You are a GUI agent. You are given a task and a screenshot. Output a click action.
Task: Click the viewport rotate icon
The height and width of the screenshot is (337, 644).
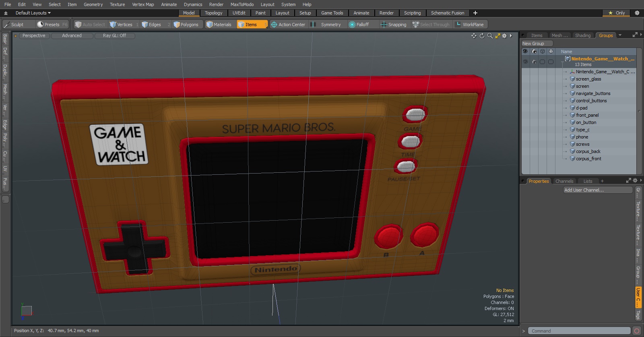482,36
